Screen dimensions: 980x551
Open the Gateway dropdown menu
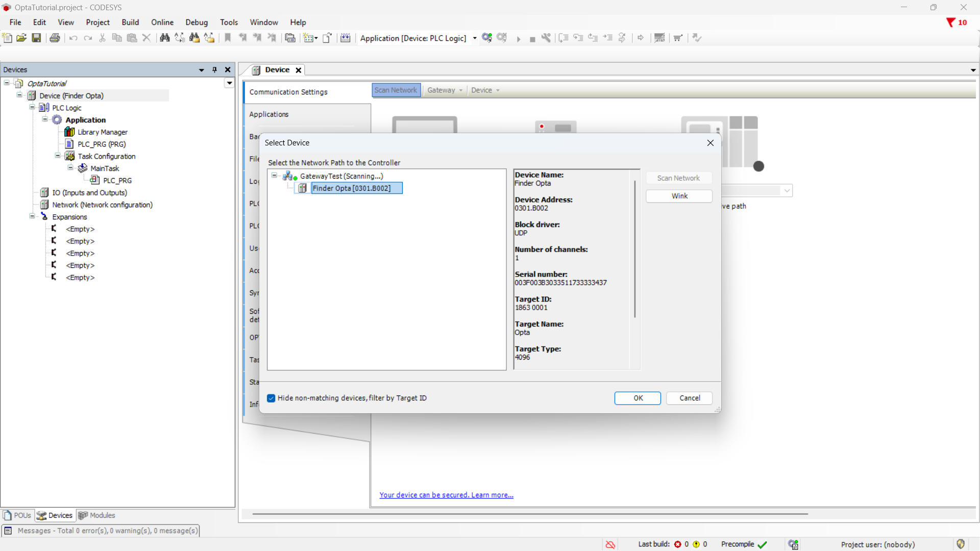(x=445, y=90)
